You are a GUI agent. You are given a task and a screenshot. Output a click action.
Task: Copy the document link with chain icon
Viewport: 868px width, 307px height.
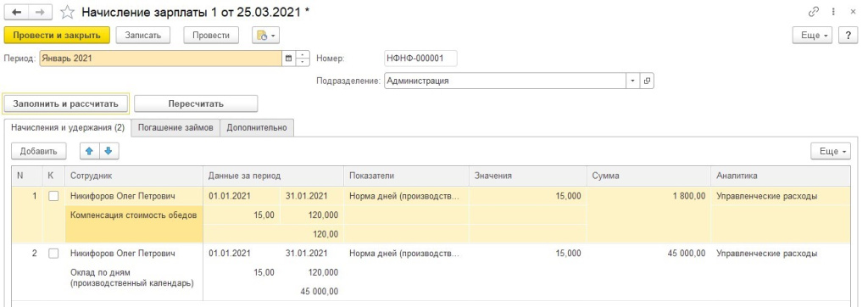click(813, 12)
